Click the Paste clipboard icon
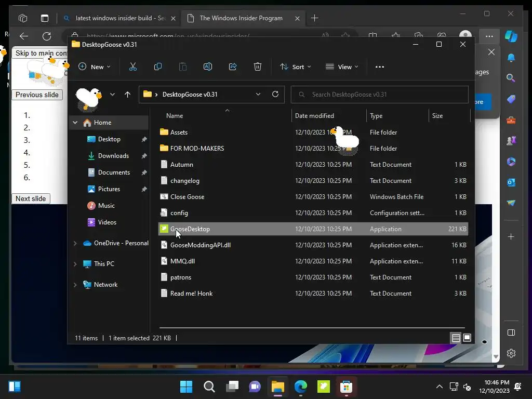This screenshot has width=532, height=399. [183, 67]
